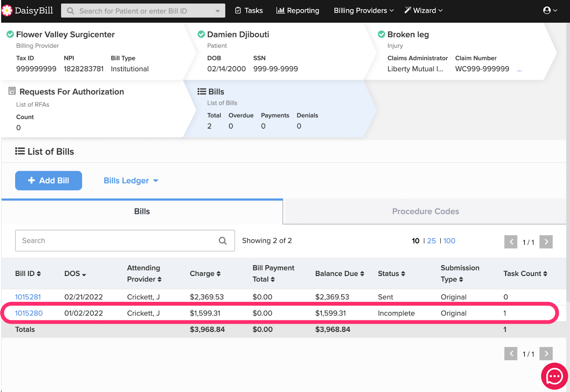Go to next page using top arrow
This screenshot has height=392, width=570.
pos(546,242)
